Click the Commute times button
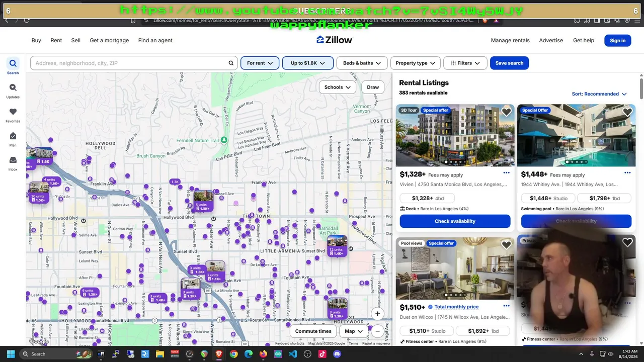This screenshot has width=644, height=362. click(x=313, y=331)
